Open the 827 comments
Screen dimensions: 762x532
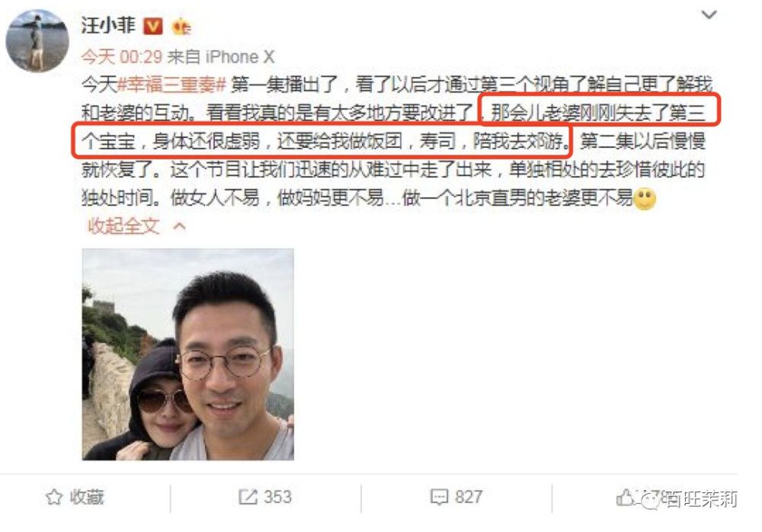[x=469, y=497]
